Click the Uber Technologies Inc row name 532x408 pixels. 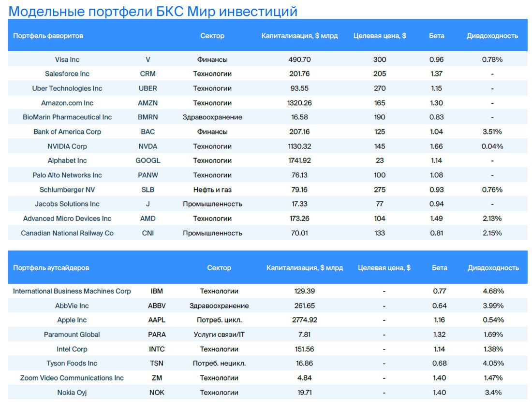(x=67, y=88)
